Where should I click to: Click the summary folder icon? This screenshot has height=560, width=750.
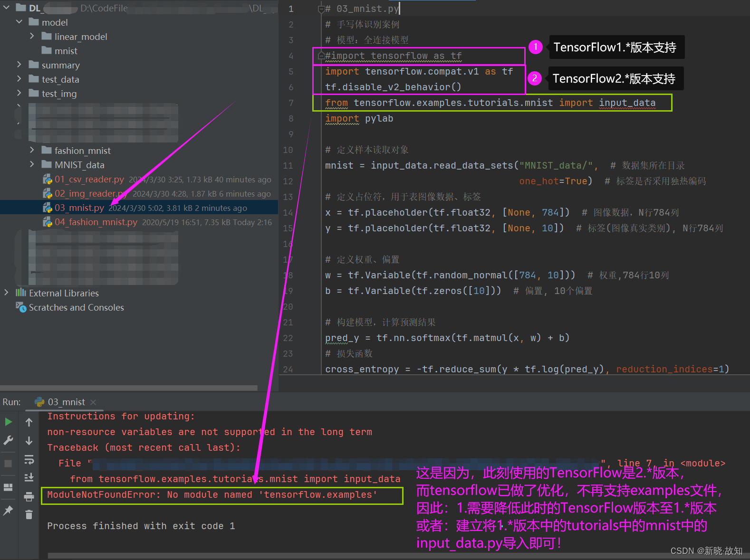pyautogui.click(x=34, y=65)
